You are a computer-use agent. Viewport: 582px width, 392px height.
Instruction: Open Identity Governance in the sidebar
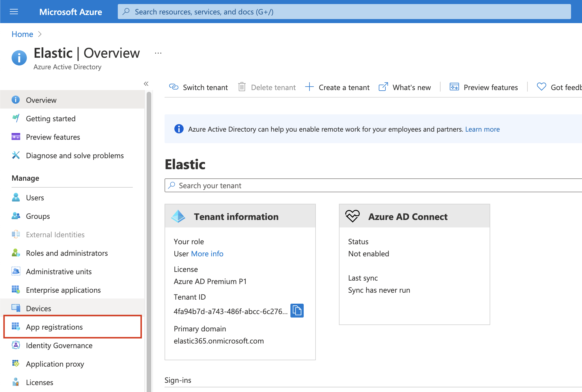[59, 346]
